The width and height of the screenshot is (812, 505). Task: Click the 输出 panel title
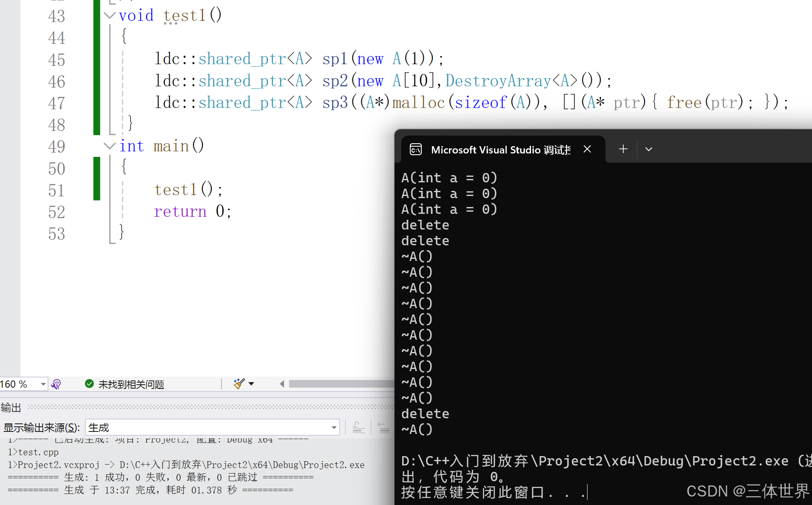[x=11, y=408]
